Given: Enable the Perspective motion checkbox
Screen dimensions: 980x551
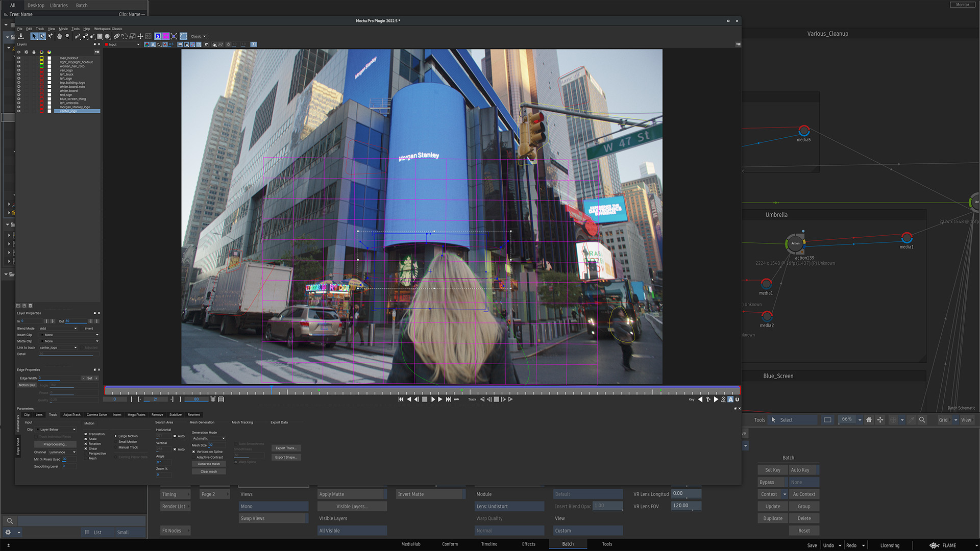Looking at the screenshot, I should click(x=86, y=454).
